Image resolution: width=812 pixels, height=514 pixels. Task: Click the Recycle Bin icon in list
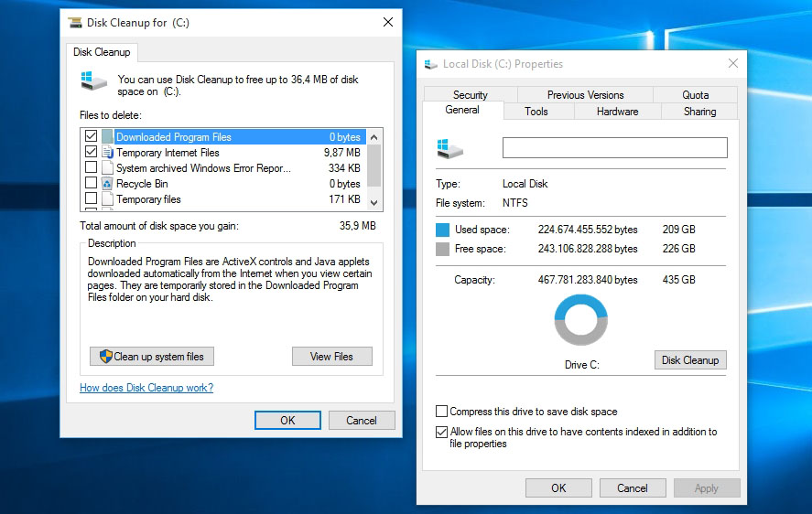[x=107, y=183]
